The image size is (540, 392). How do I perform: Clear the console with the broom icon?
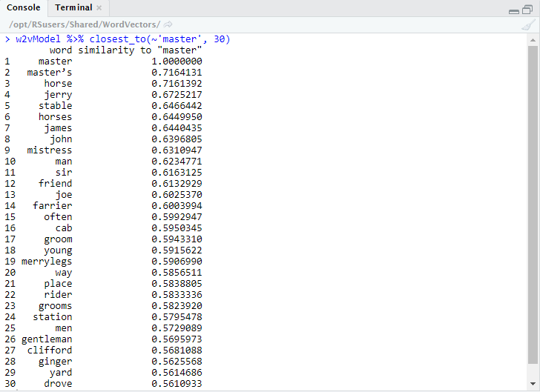tap(527, 24)
